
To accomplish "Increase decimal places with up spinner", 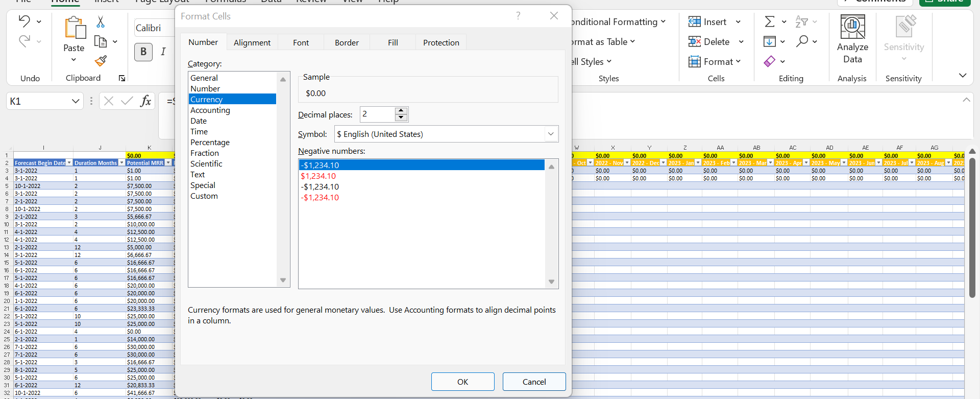I will [401, 111].
